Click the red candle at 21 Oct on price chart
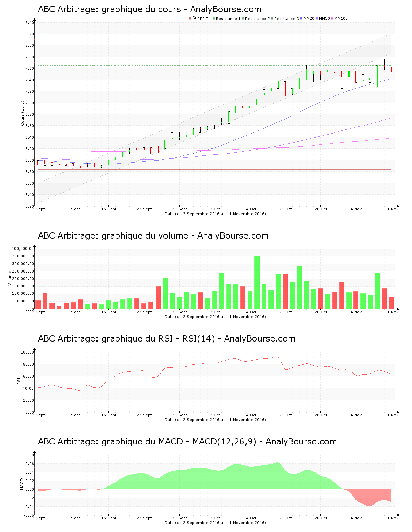 pos(285,91)
